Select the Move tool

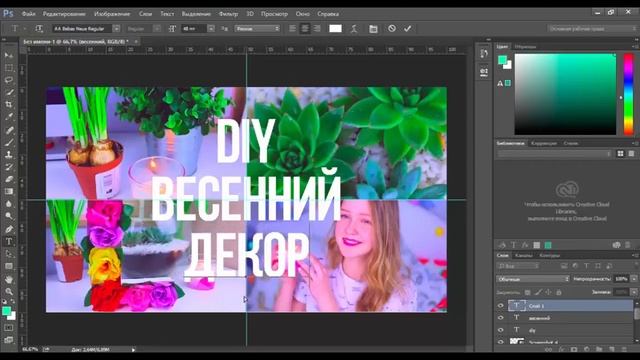(9, 55)
